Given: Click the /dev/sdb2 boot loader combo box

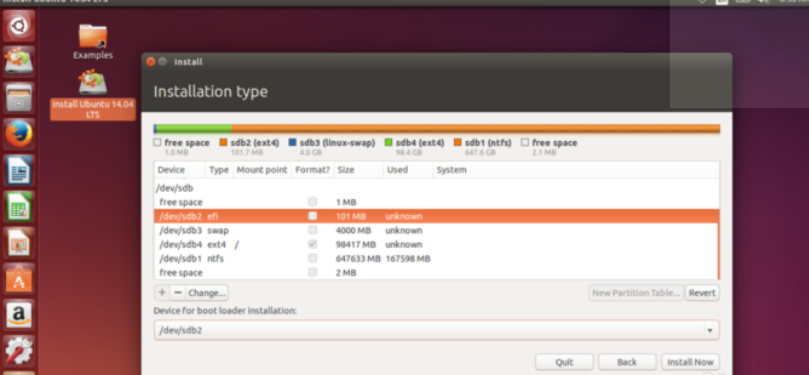Looking at the screenshot, I should tap(436, 330).
